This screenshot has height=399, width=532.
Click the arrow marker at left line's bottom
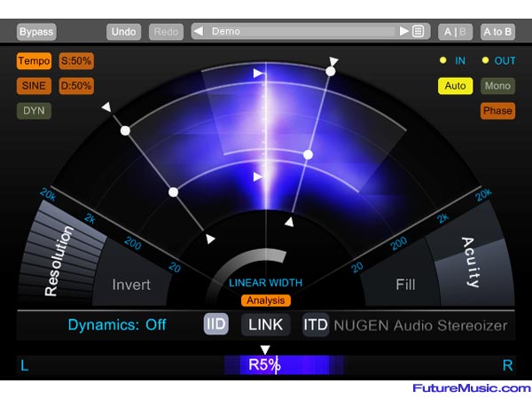210,239
